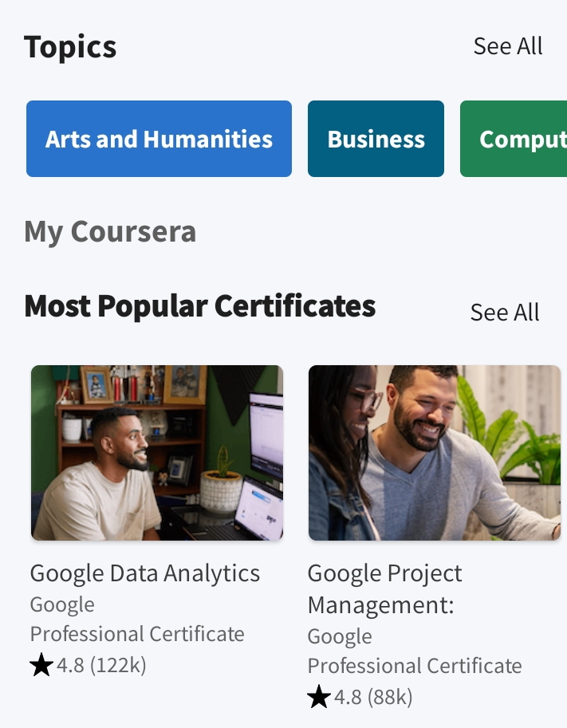567x728 pixels.
Task: Tap the 4.8 (88k) rating text
Action: 373,698
